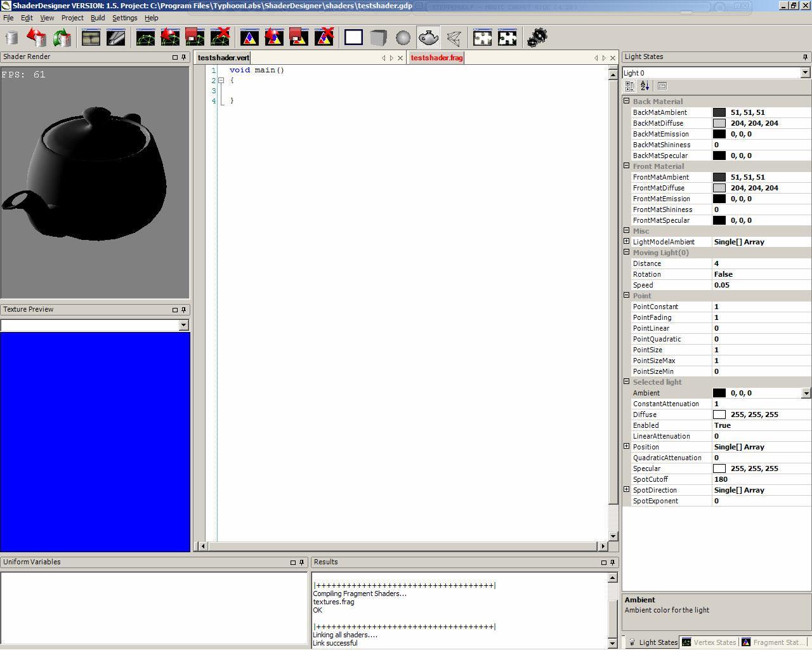Switch to the Vertex States tab

pos(709,642)
